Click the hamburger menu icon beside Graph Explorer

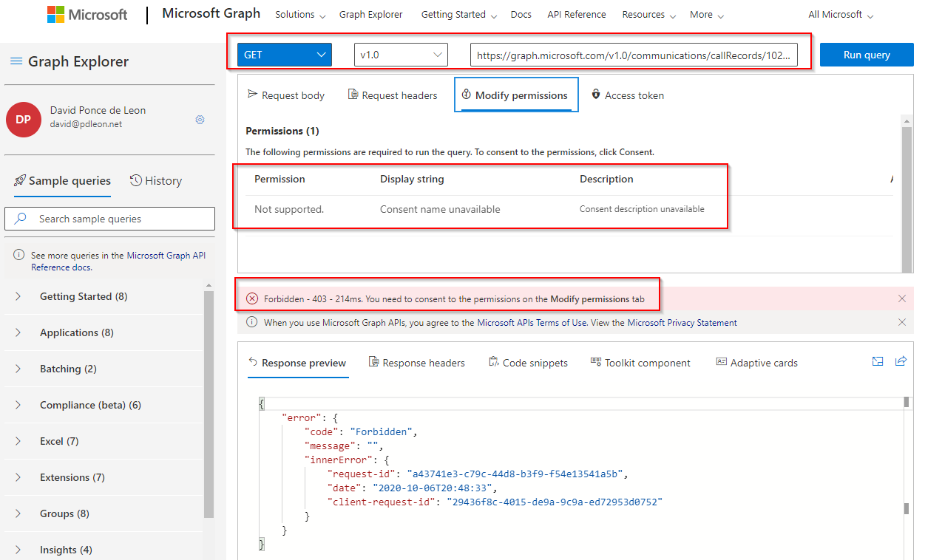click(16, 61)
